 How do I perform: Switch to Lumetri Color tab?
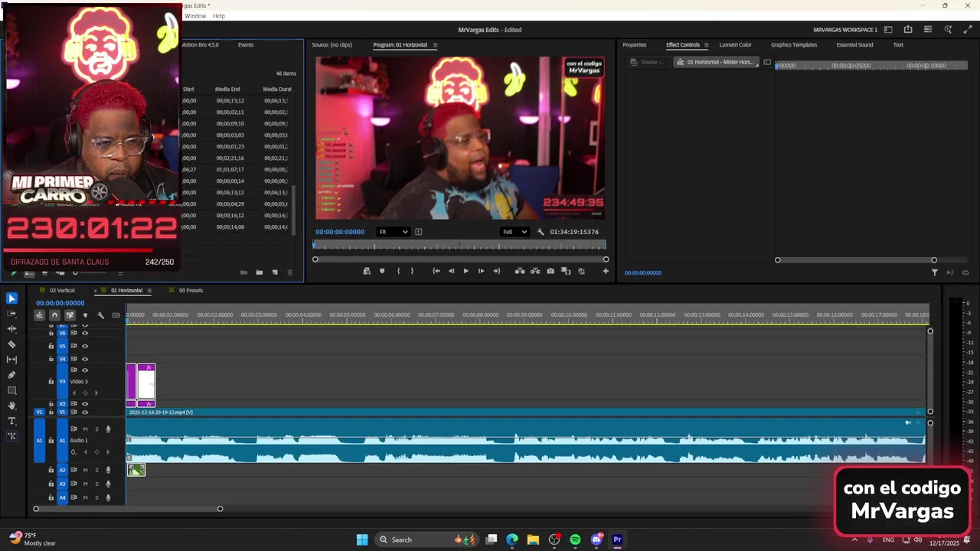pos(735,45)
